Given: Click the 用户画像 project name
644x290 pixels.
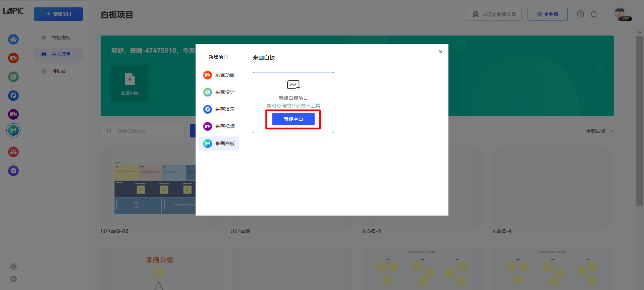Looking at the screenshot, I should click(x=241, y=231).
